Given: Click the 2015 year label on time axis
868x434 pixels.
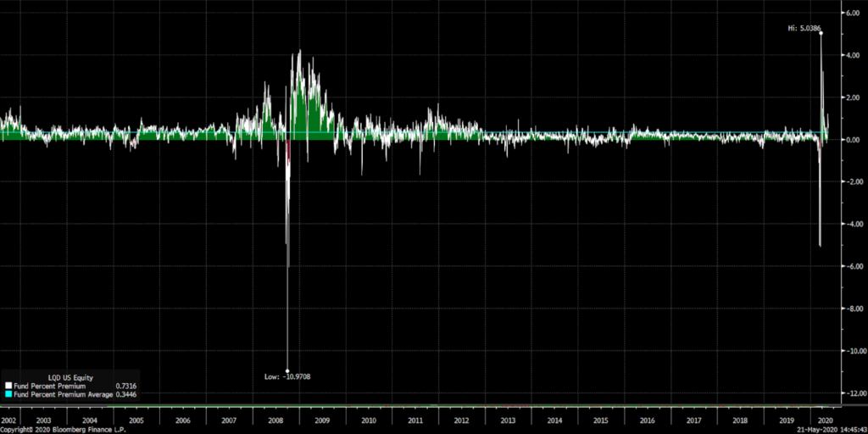Looking at the screenshot, I should (x=601, y=420).
